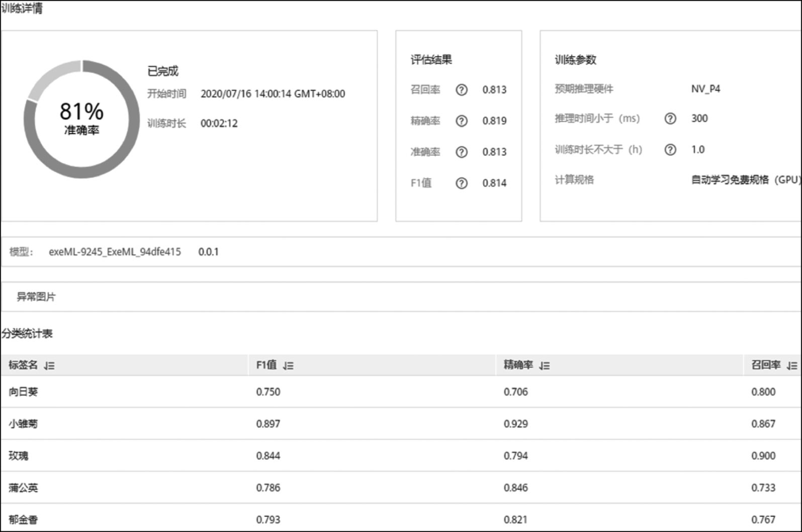Click the help icon beside 召回率
The width and height of the screenshot is (802, 532).
[x=461, y=90]
